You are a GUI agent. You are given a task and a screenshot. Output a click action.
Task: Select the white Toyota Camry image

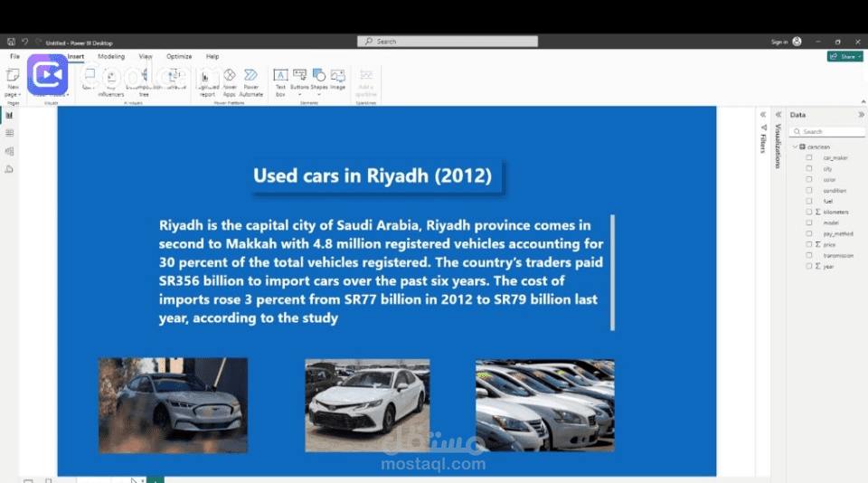click(x=367, y=405)
